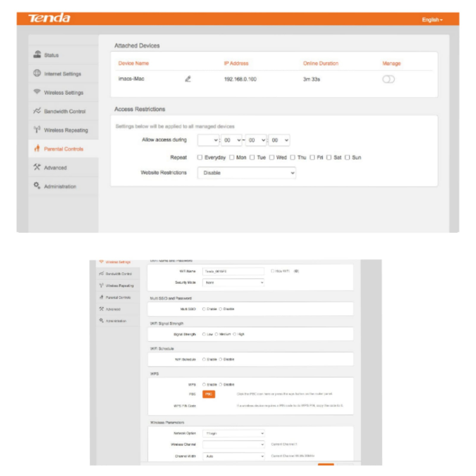The height and width of the screenshot is (476, 476).
Task: Expand the Security Mode dropdown
Action: click(x=233, y=283)
